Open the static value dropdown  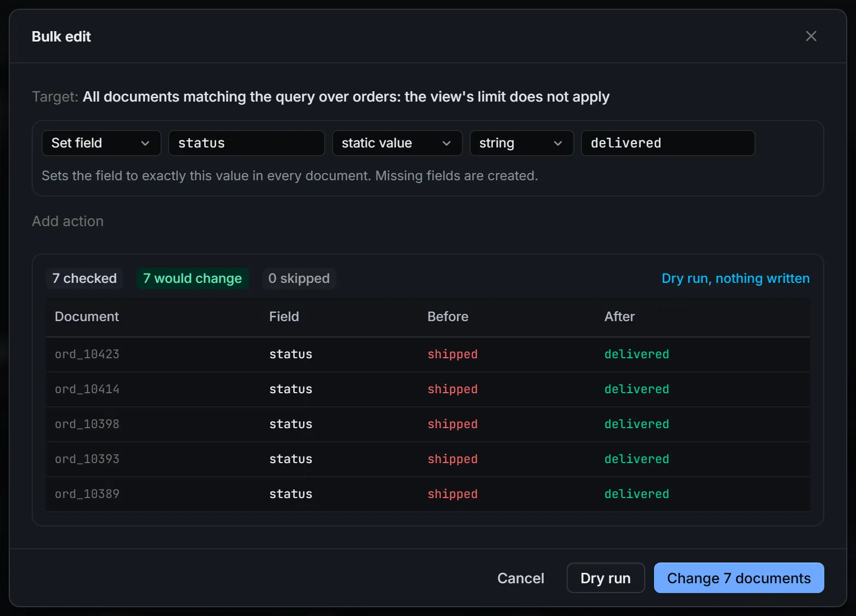[x=397, y=143]
